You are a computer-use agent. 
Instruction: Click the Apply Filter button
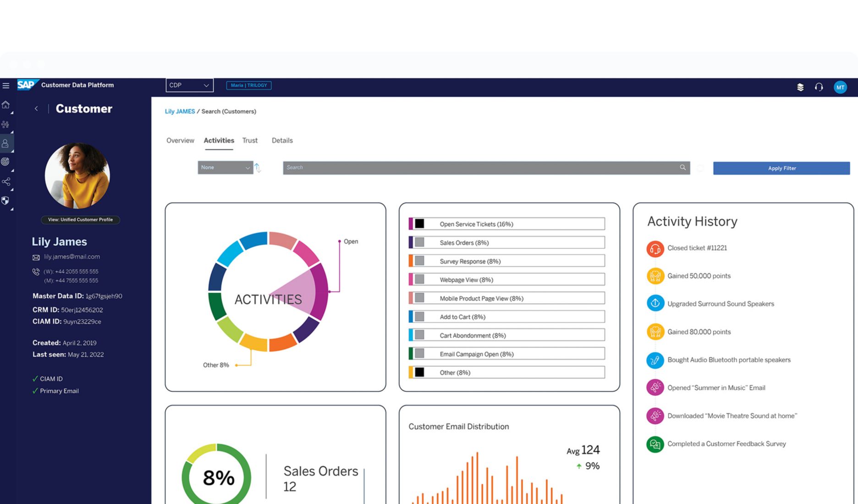point(781,168)
